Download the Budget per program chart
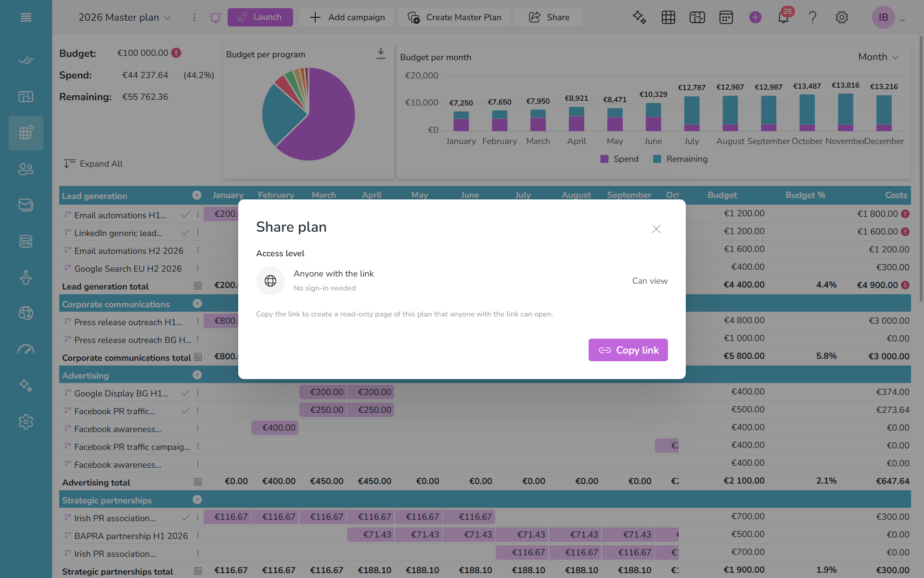 pos(381,53)
